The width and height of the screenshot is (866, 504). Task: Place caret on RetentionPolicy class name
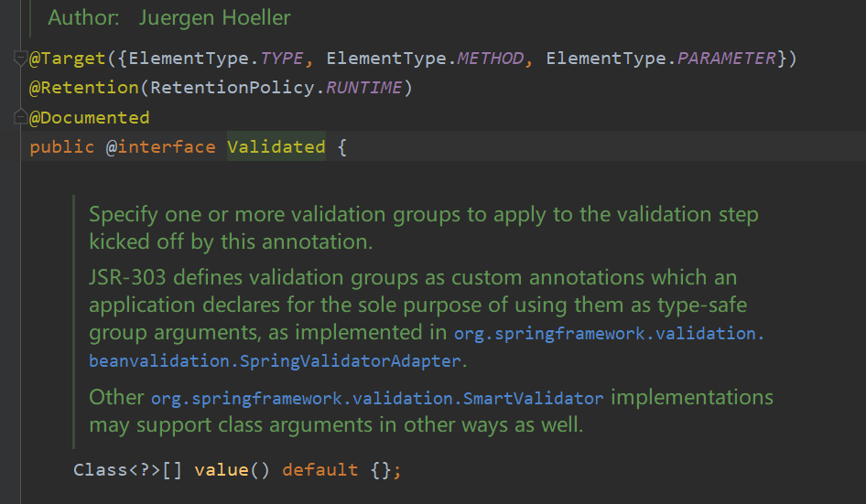(x=232, y=87)
